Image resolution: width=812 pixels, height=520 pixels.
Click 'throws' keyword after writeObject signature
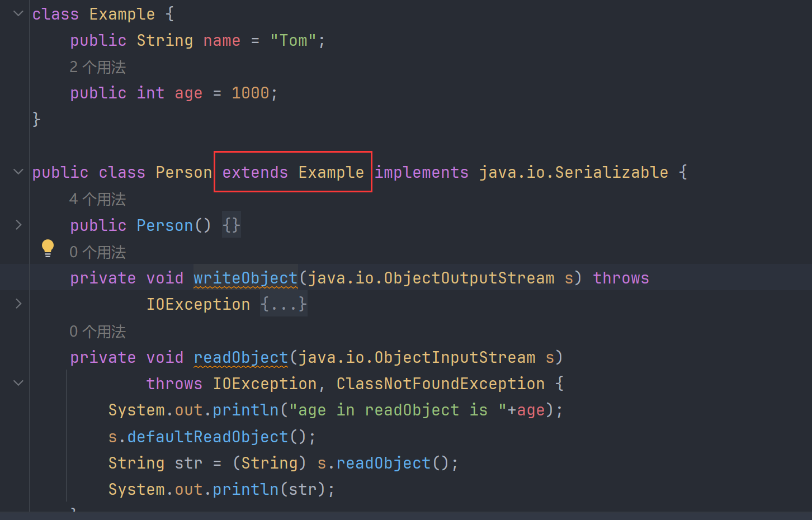(x=621, y=278)
